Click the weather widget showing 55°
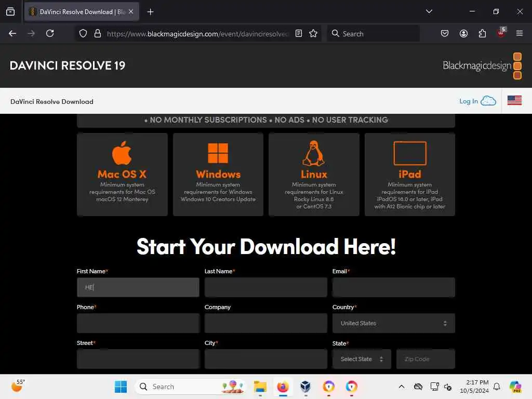Image resolution: width=532 pixels, height=399 pixels. [x=18, y=386]
